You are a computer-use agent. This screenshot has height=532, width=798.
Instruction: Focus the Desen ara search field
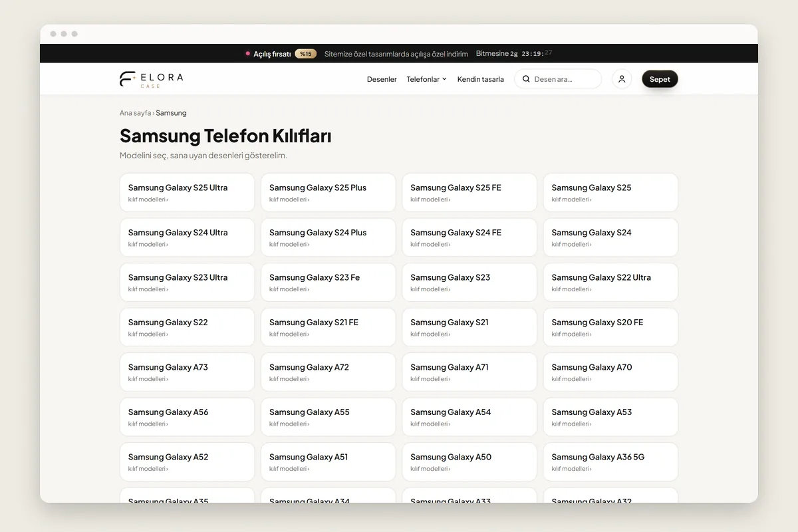(558, 79)
